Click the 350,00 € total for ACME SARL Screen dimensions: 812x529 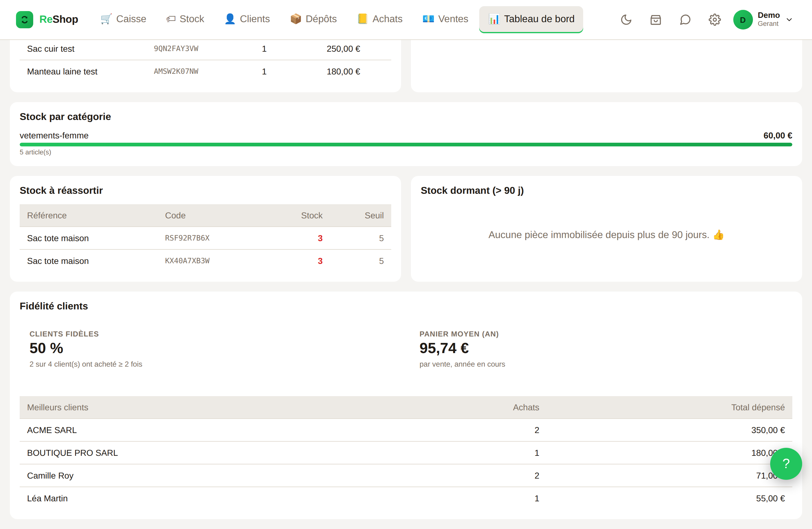pos(768,431)
